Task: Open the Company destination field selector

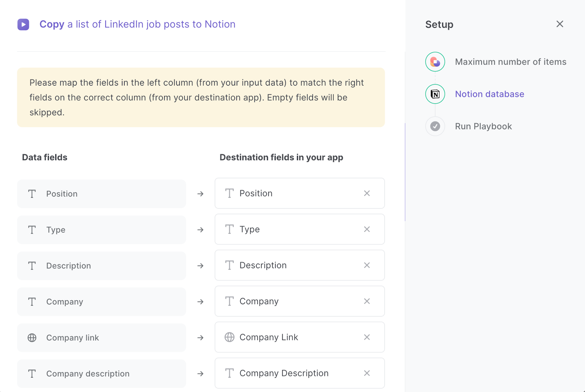Action: (300, 301)
